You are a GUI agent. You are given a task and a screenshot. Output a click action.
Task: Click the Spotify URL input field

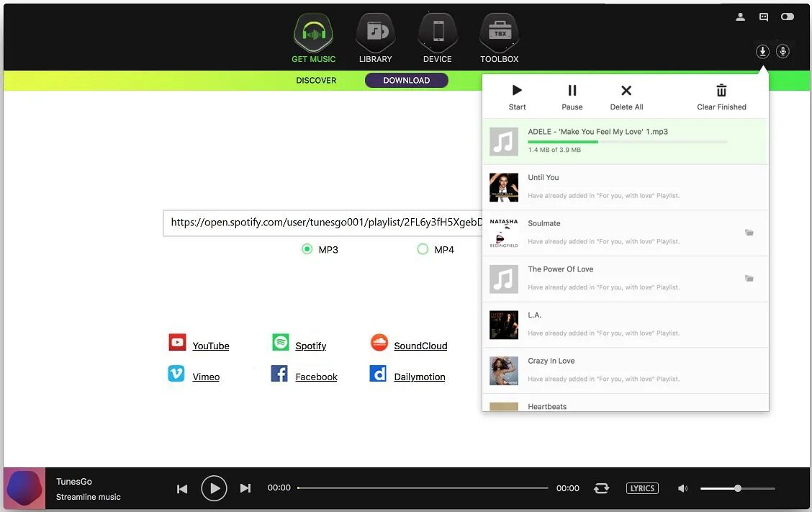click(x=322, y=223)
